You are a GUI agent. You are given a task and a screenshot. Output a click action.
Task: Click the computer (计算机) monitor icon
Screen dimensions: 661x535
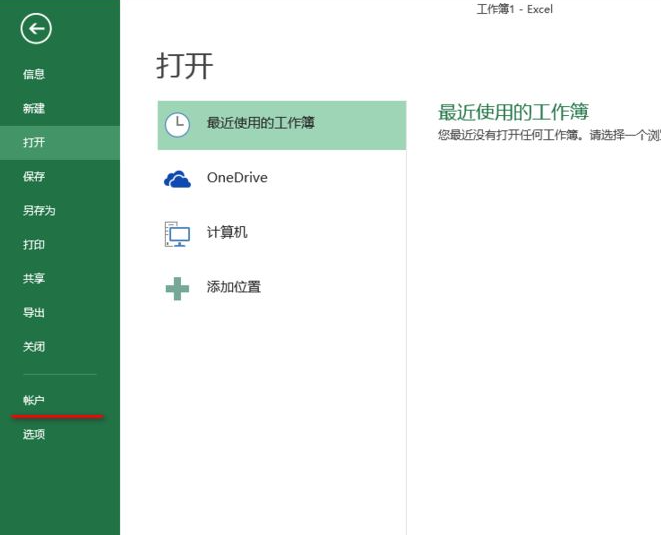[177, 234]
